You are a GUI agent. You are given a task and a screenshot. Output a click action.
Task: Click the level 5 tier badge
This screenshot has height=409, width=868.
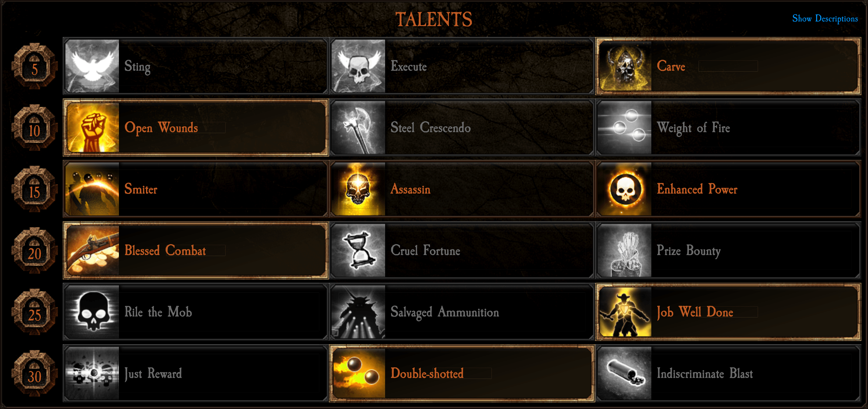34,66
